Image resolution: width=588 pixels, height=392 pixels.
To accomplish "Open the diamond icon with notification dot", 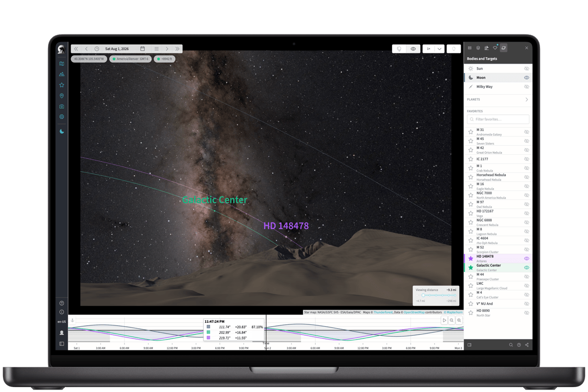I will [x=495, y=48].
